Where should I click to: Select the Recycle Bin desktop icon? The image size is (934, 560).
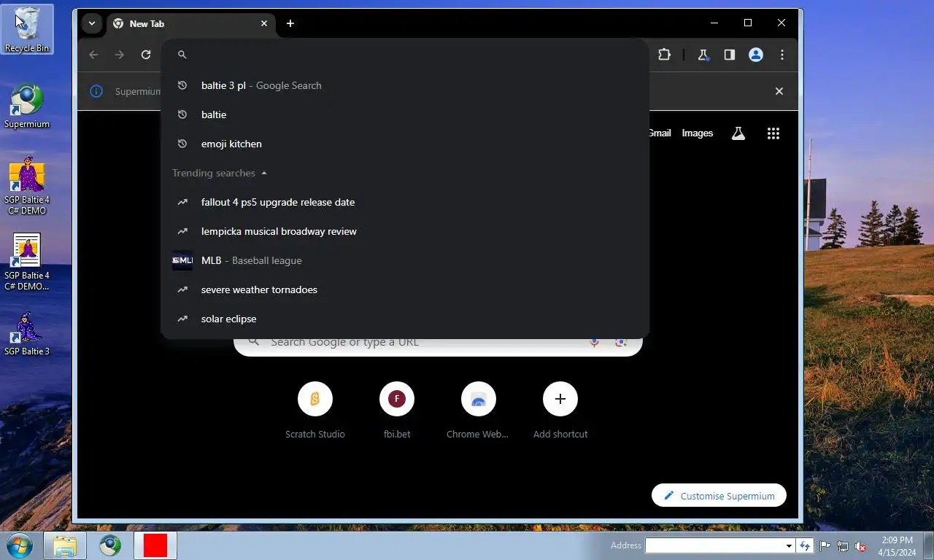(27, 30)
